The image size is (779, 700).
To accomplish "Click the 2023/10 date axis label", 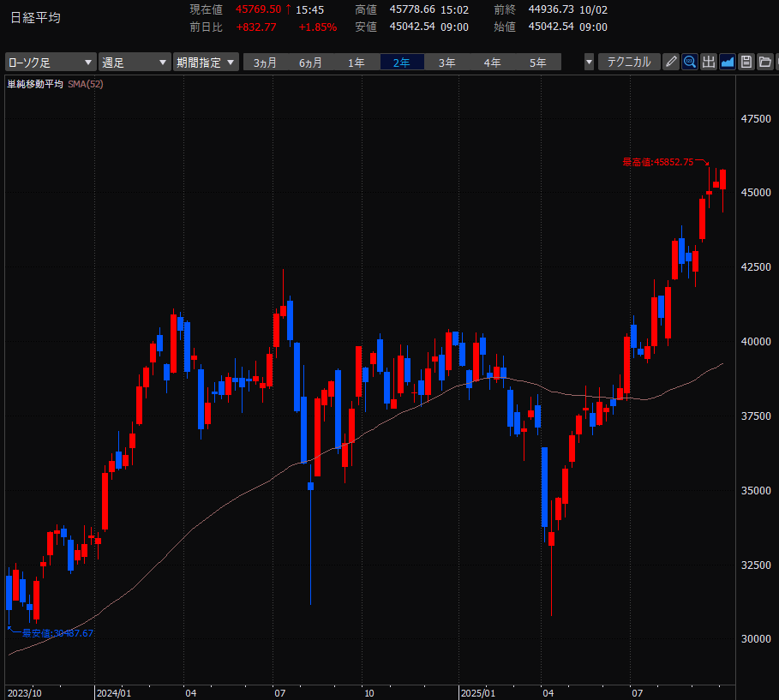I will 24,693.
